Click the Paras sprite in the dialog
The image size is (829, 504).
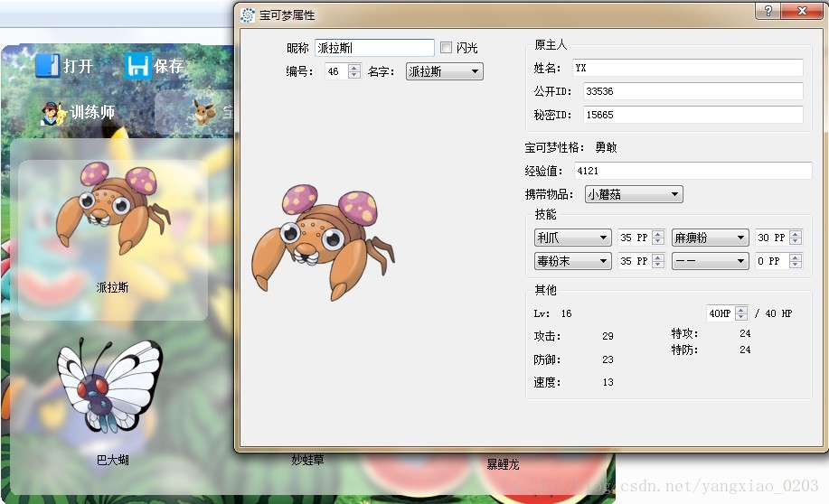(x=323, y=242)
